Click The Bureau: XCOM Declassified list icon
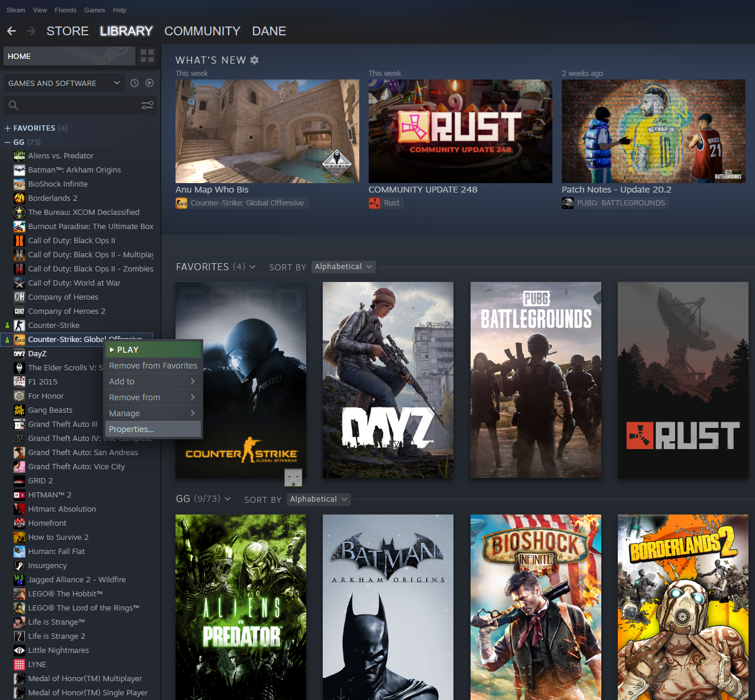This screenshot has height=700, width=755. 19,212
